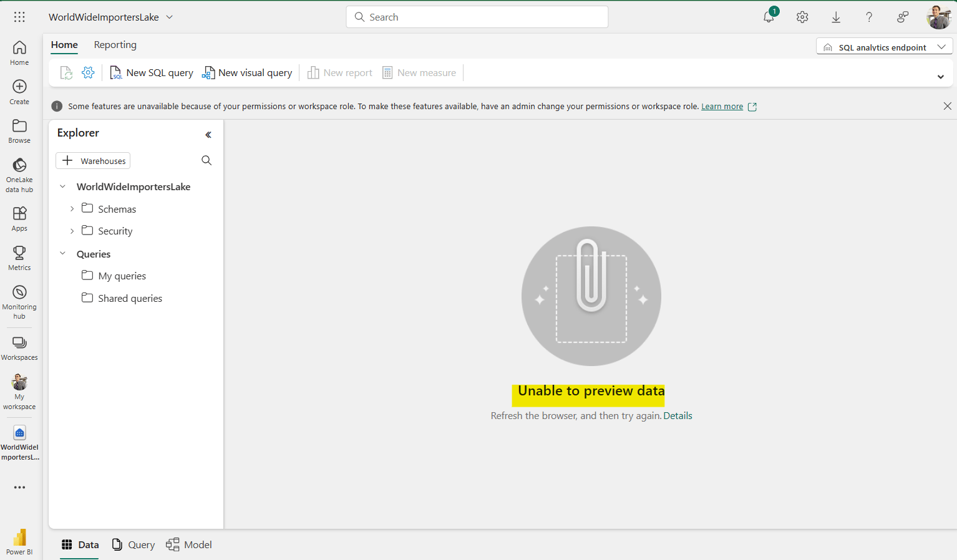Open My workspace in the sidebar
The width and height of the screenshot is (957, 560).
coord(19,392)
